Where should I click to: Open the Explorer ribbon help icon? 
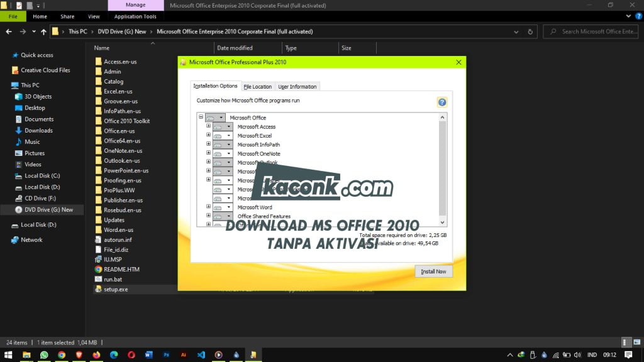point(639,16)
